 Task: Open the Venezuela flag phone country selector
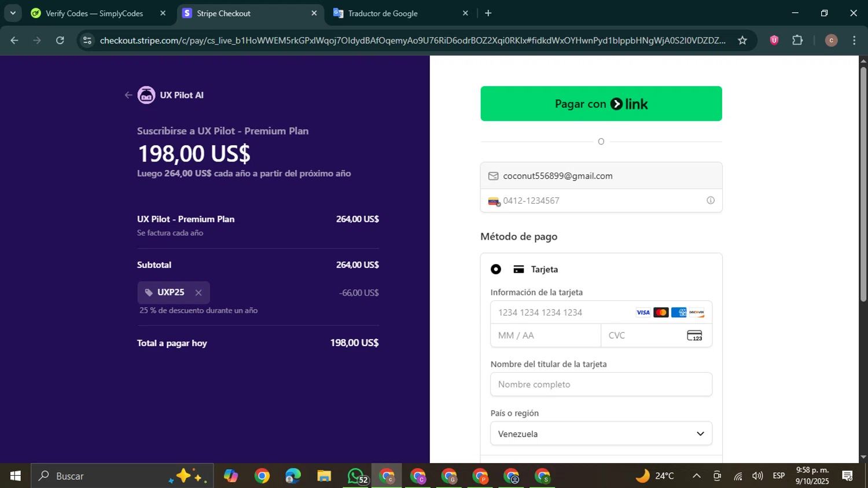point(494,201)
